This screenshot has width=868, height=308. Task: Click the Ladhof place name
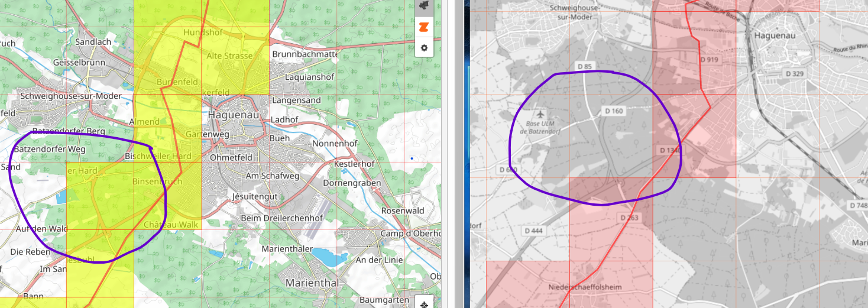tap(285, 119)
